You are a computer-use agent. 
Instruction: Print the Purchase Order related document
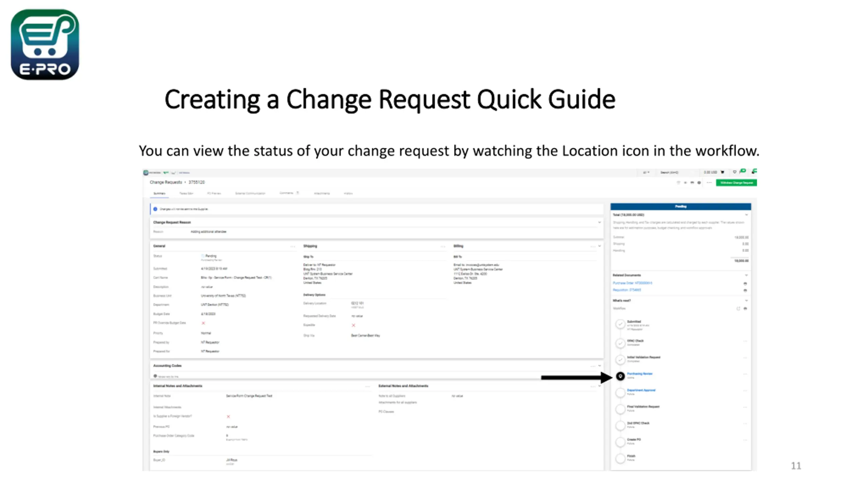[x=745, y=284]
